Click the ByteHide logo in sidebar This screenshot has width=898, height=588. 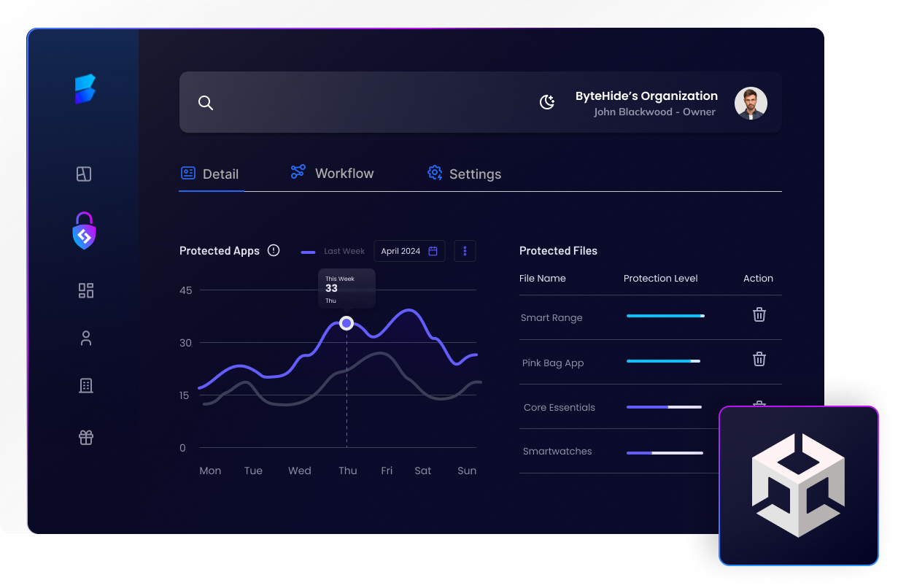point(85,90)
